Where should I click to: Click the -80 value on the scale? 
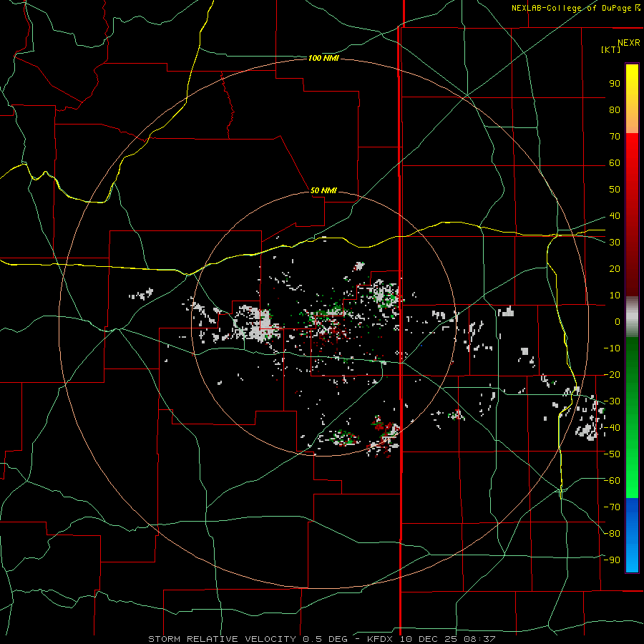pyautogui.click(x=612, y=534)
